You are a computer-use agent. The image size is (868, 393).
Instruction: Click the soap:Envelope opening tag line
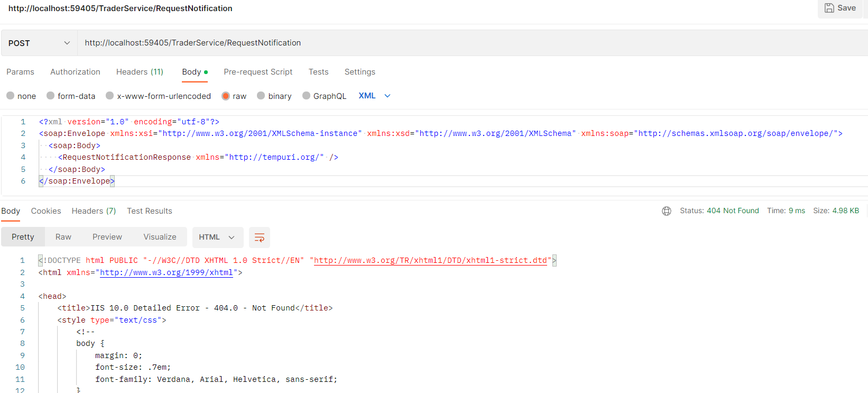click(x=441, y=133)
